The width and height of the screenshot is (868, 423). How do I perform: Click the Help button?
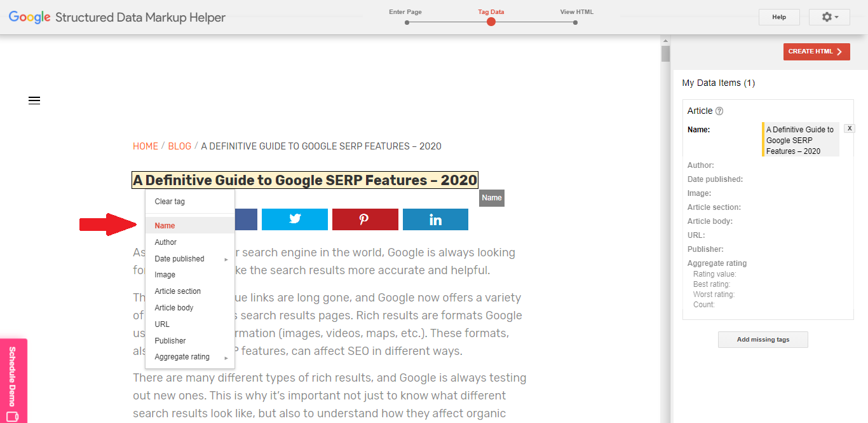(779, 17)
